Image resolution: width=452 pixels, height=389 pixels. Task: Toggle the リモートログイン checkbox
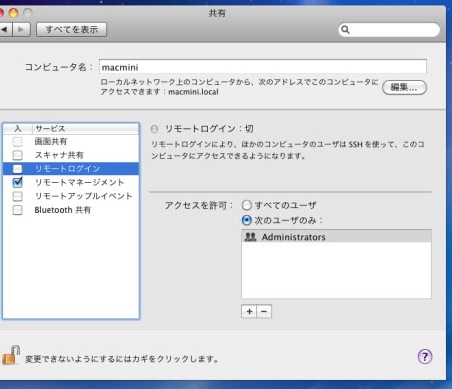[x=17, y=169]
